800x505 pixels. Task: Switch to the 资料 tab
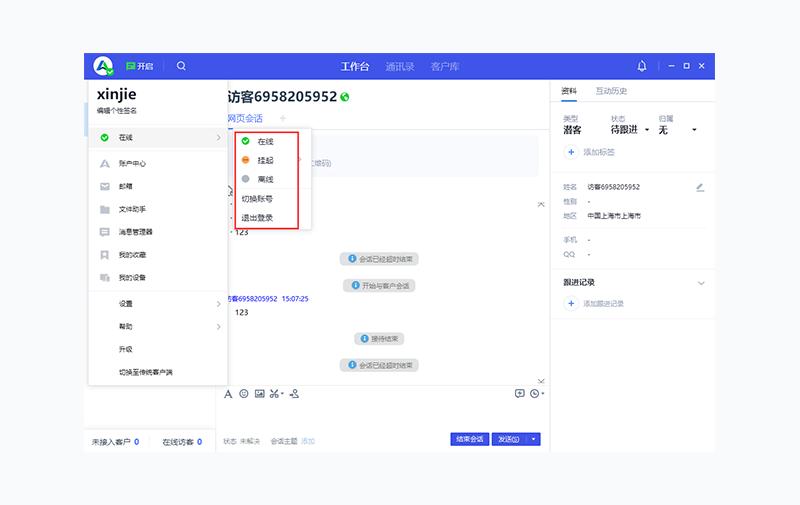coord(569,91)
